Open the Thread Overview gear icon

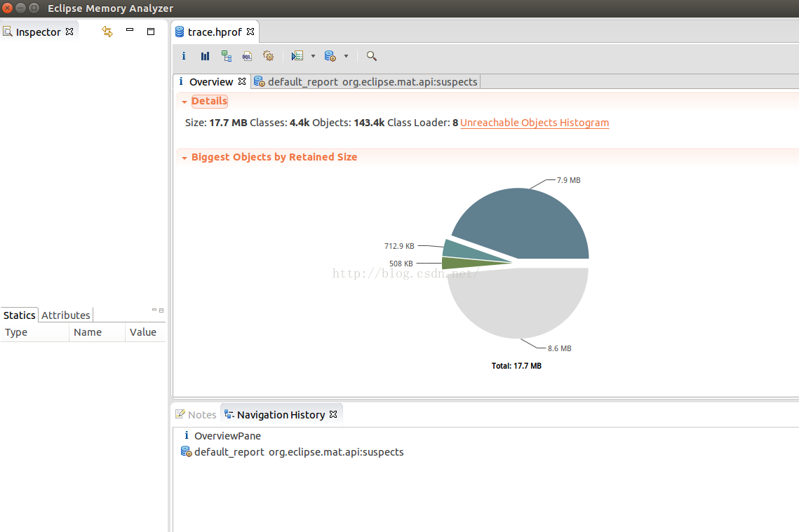click(269, 56)
